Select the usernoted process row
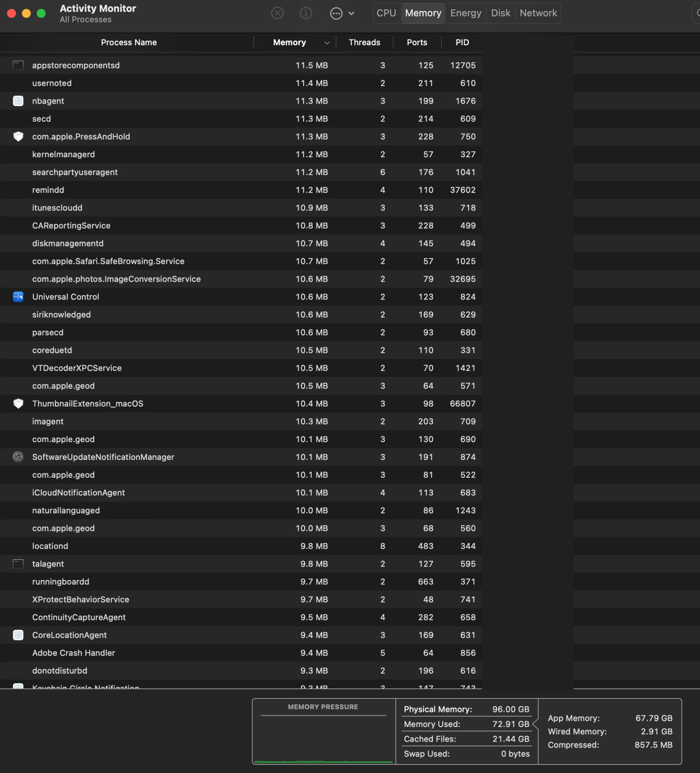This screenshot has height=773, width=700. point(241,83)
